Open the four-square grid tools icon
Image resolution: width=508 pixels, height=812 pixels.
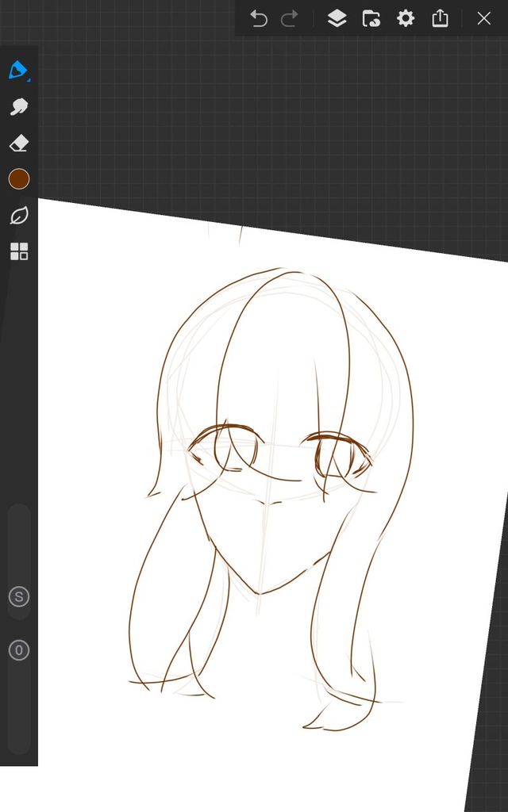tap(18, 252)
